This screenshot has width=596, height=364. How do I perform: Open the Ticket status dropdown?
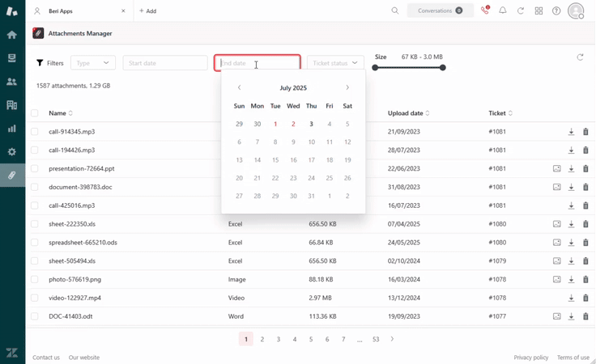pos(335,63)
